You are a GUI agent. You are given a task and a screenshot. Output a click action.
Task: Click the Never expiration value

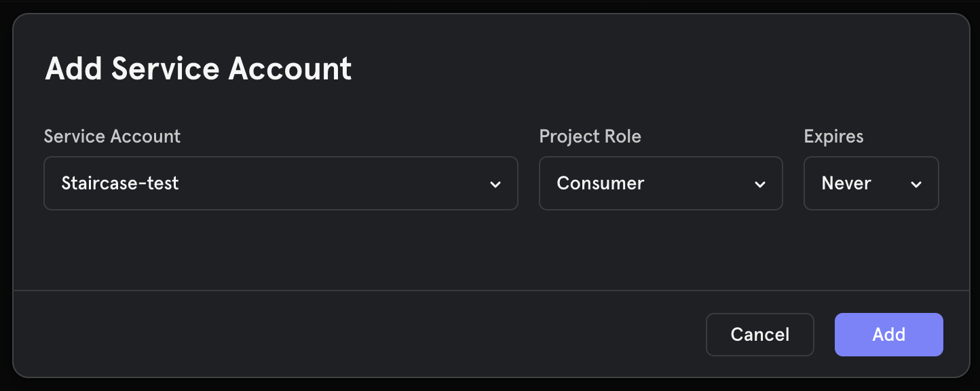pyautogui.click(x=846, y=183)
